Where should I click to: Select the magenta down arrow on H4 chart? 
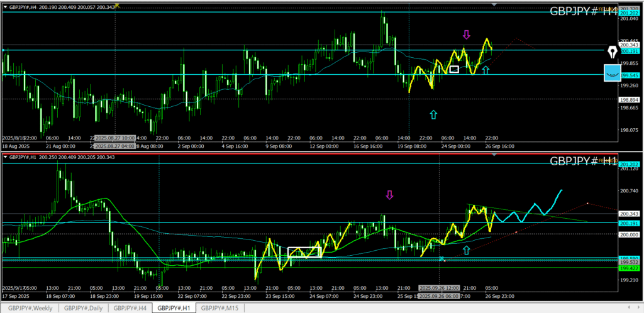pos(466,35)
